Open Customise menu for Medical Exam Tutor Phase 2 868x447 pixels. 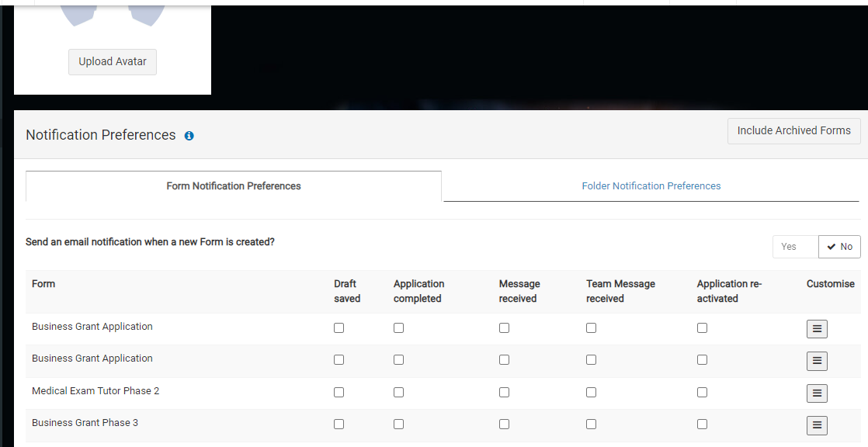pyautogui.click(x=817, y=393)
